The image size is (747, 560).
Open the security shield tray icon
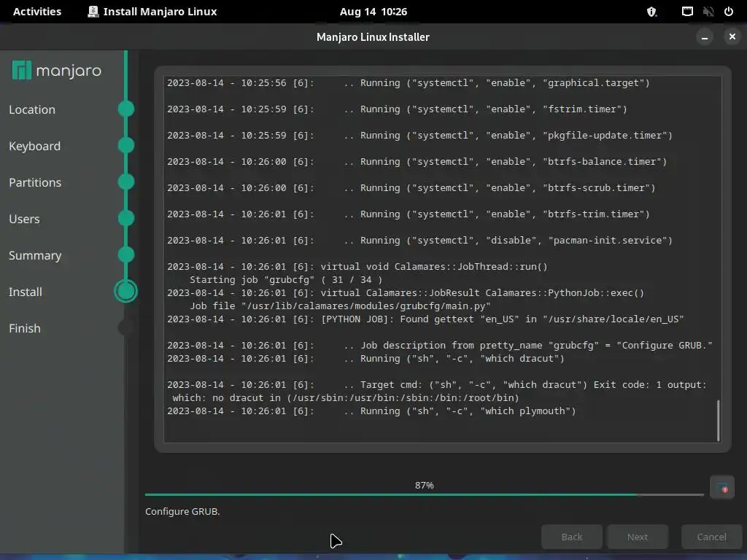(x=651, y=12)
